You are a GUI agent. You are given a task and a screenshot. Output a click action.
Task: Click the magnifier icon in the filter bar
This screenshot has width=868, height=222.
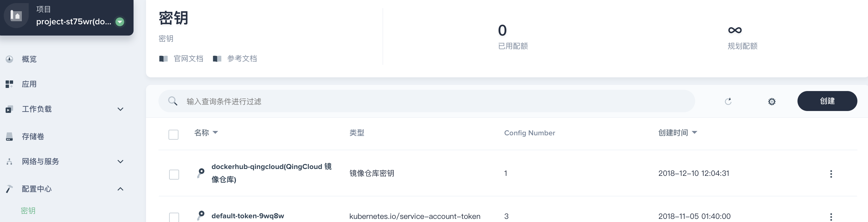[x=173, y=101]
